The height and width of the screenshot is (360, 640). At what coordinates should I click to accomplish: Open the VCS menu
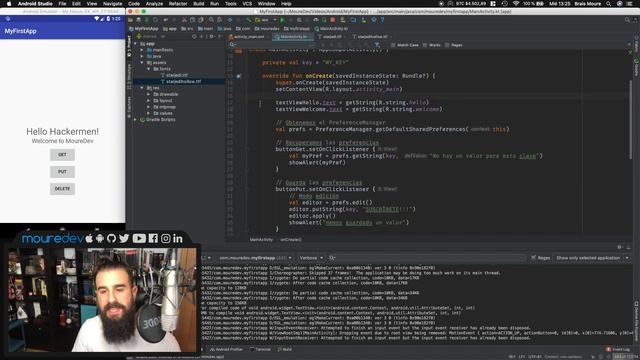[247, 4]
